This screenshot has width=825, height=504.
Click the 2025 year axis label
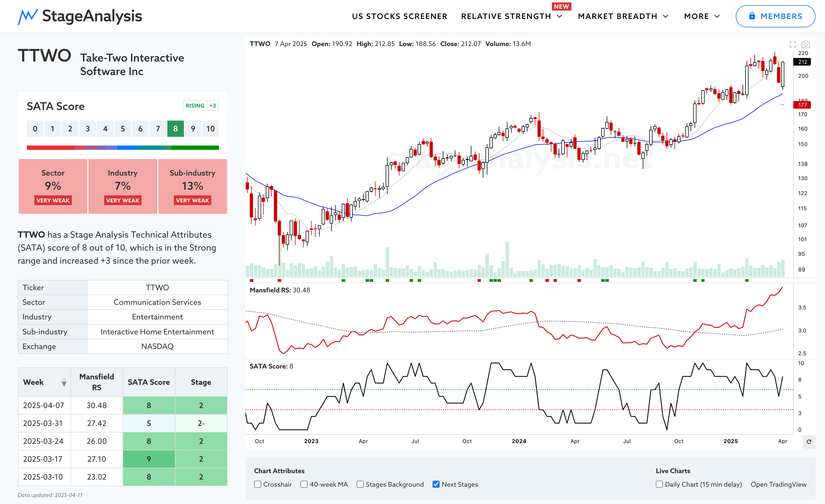coord(731,441)
